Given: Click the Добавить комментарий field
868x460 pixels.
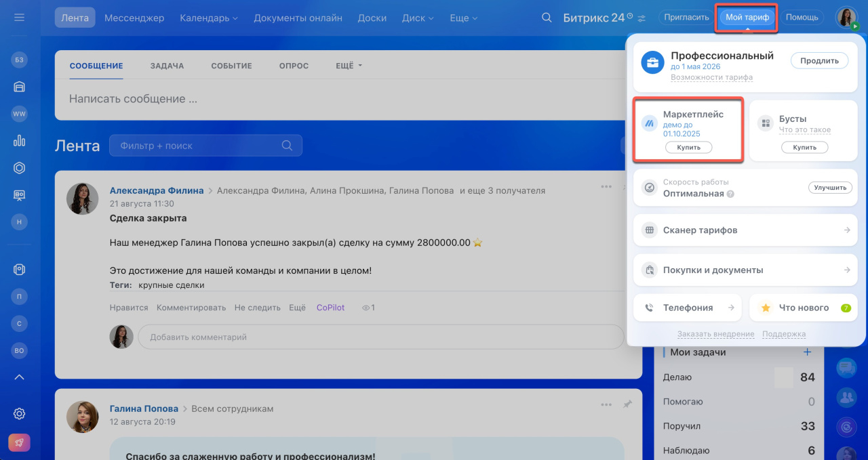Looking at the screenshot, I should (x=380, y=337).
